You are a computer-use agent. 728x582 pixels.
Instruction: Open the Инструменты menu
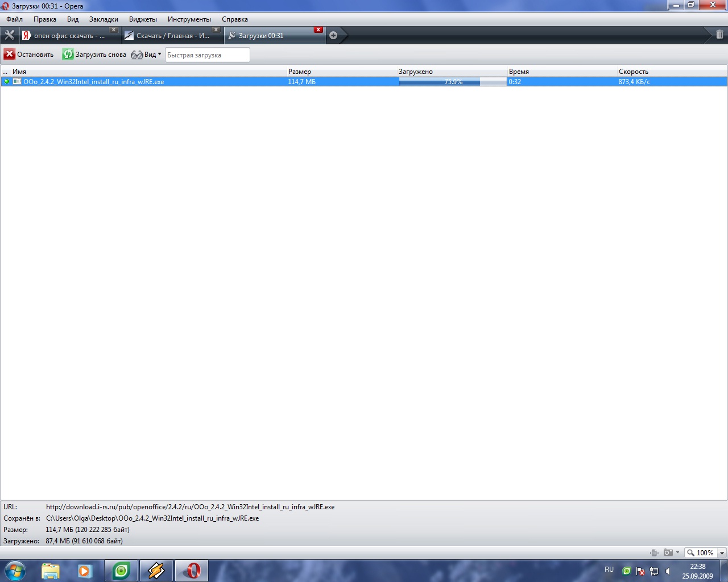(x=189, y=19)
